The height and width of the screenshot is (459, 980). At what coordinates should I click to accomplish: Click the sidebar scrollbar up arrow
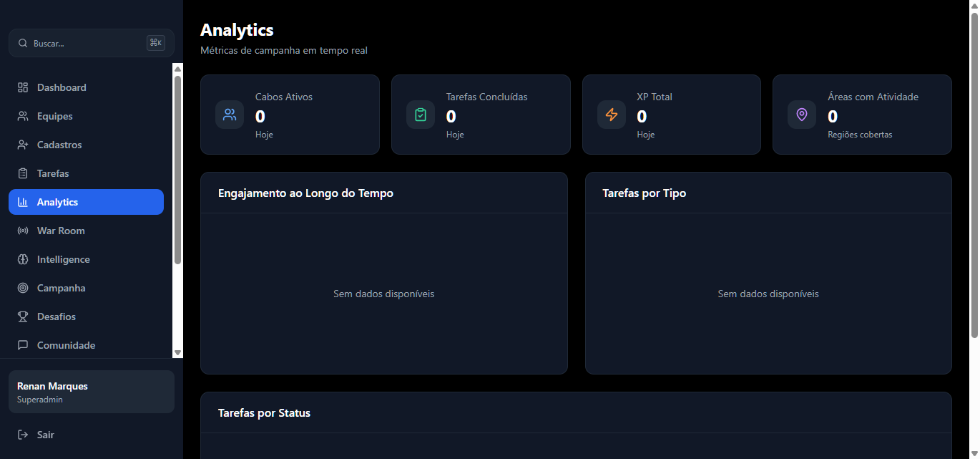coord(178,69)
